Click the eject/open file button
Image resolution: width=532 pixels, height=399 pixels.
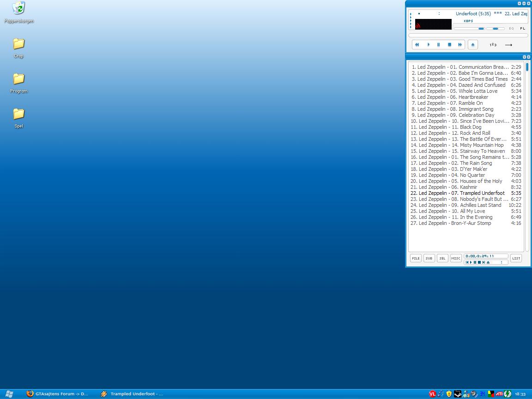pos(472,44)
